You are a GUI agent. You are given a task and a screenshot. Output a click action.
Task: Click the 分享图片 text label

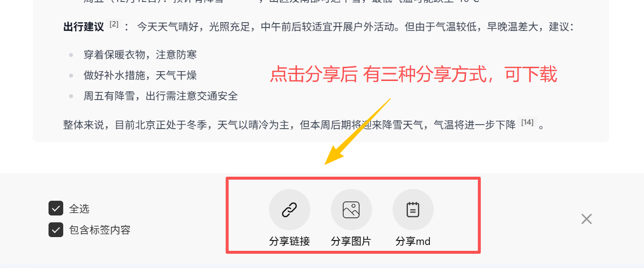[x=351, y=241]
